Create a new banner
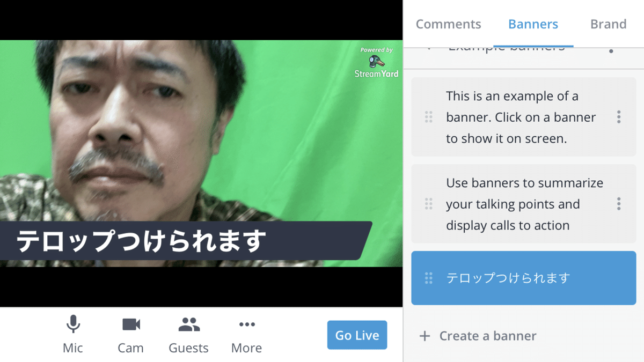The image size is (644, 362). (x=478, y=336)
